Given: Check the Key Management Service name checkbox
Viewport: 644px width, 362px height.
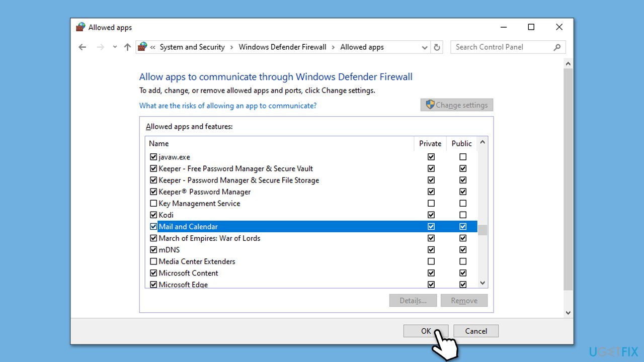Looking at the screenshot, I should [x=153, y=203].
